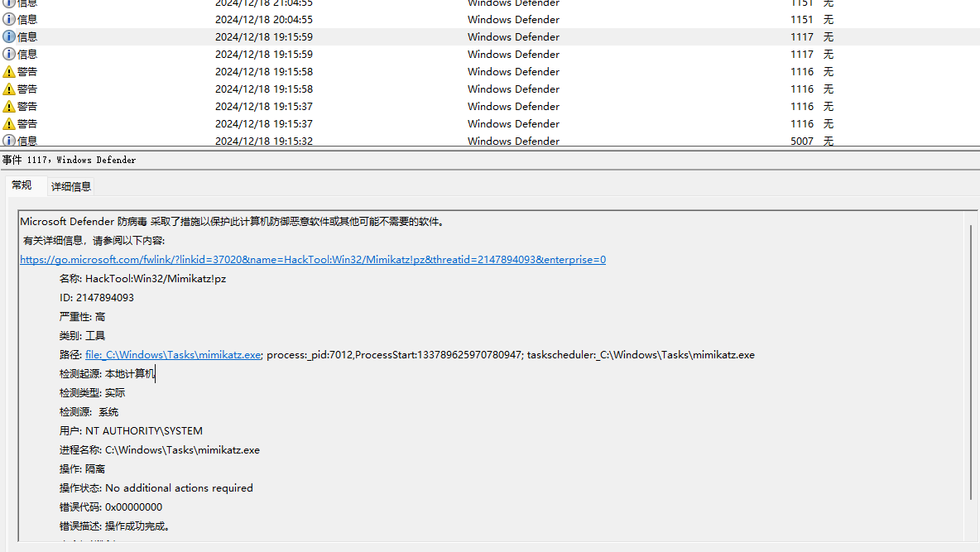Open the 详细信息 tab
980x552 pixels.
point(71,186)
